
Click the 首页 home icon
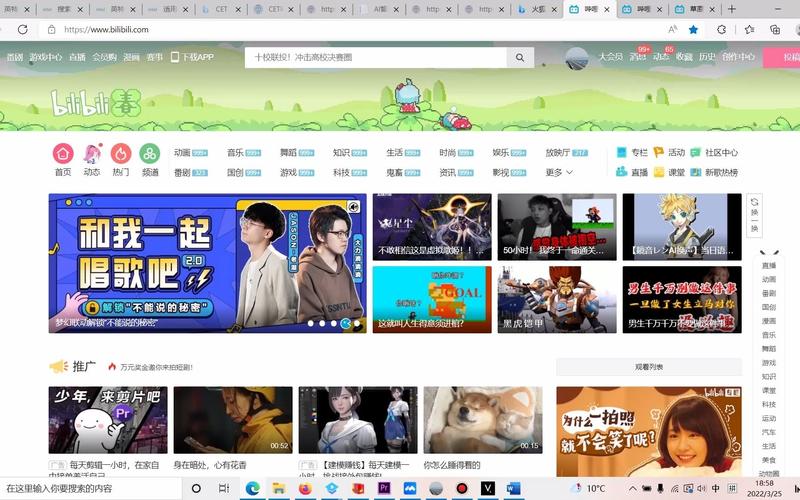pos(63,153)
